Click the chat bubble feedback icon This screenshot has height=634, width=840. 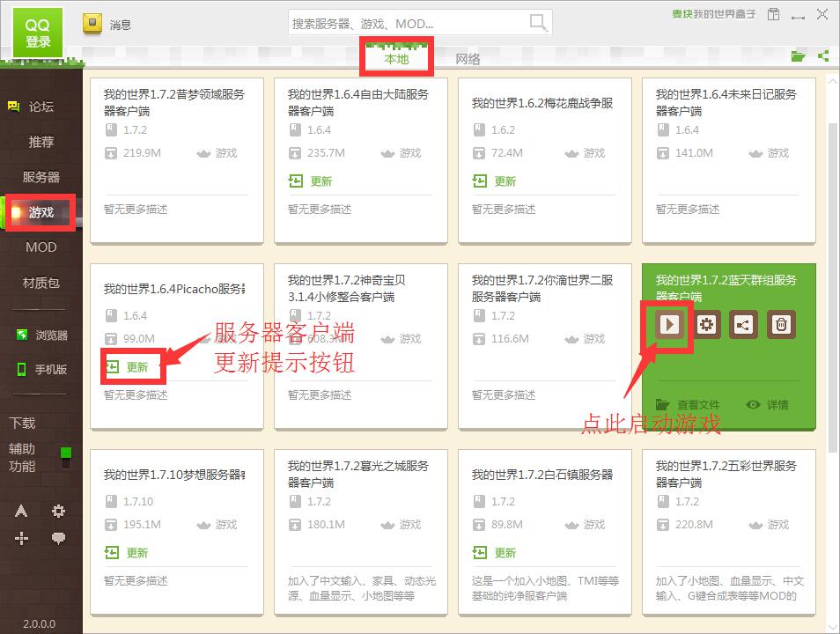(x=58, y=538)
